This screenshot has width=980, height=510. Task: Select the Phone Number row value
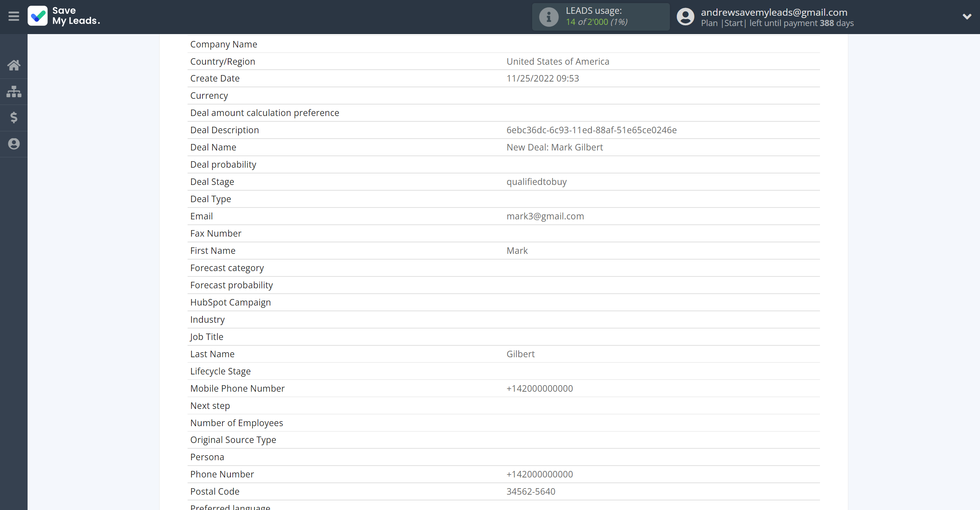pos(540,474)
